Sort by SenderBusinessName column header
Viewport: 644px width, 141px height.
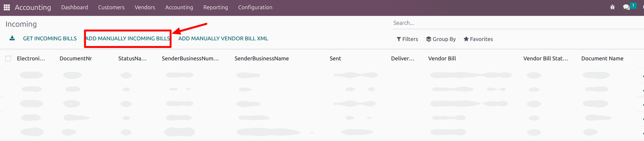click(262, 58)
